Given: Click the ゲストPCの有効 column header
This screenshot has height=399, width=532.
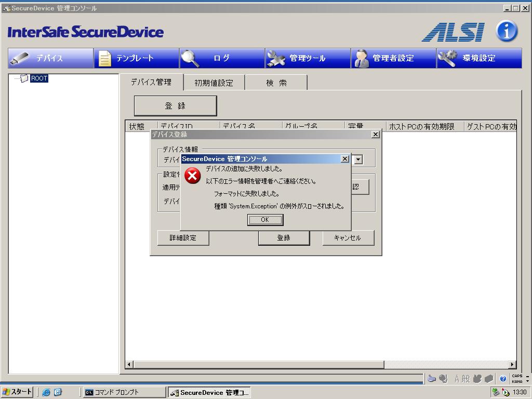Looking at the screenshot, I should point(490,126).
